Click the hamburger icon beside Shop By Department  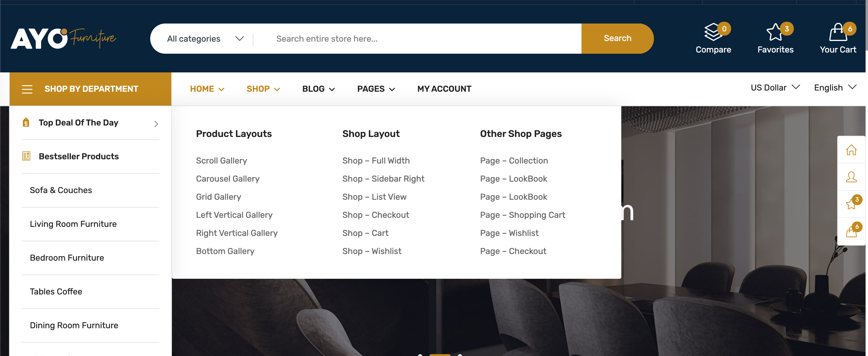pyautogui.click(x=27, y=89)
